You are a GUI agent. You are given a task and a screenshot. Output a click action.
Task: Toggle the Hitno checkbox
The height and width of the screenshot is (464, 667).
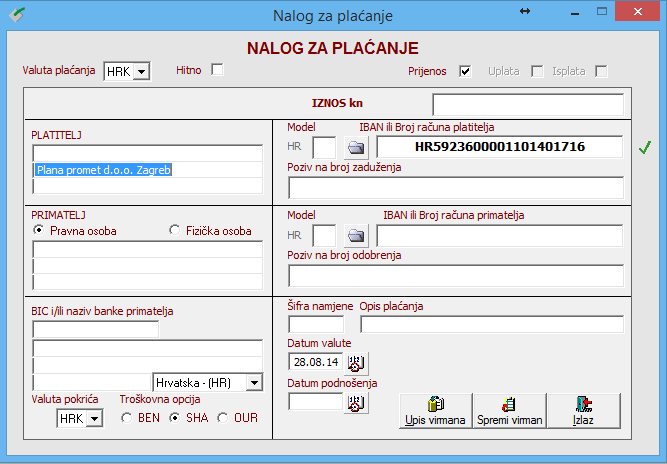(217, 69)
